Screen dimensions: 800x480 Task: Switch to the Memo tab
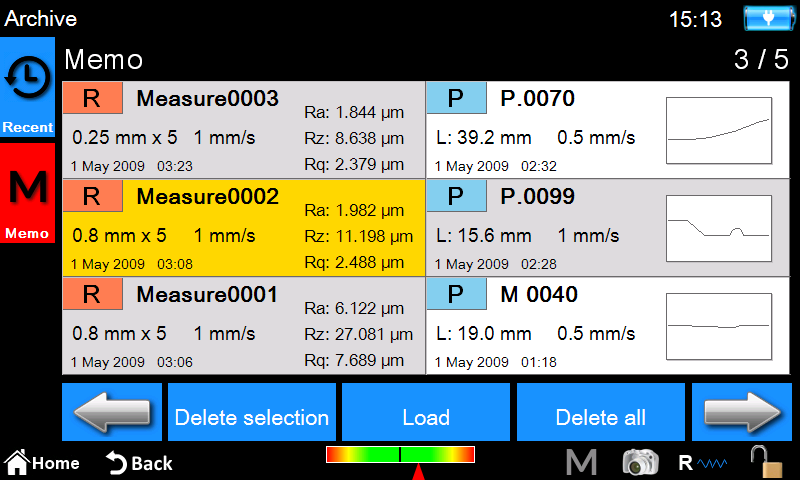pos(28,193)
